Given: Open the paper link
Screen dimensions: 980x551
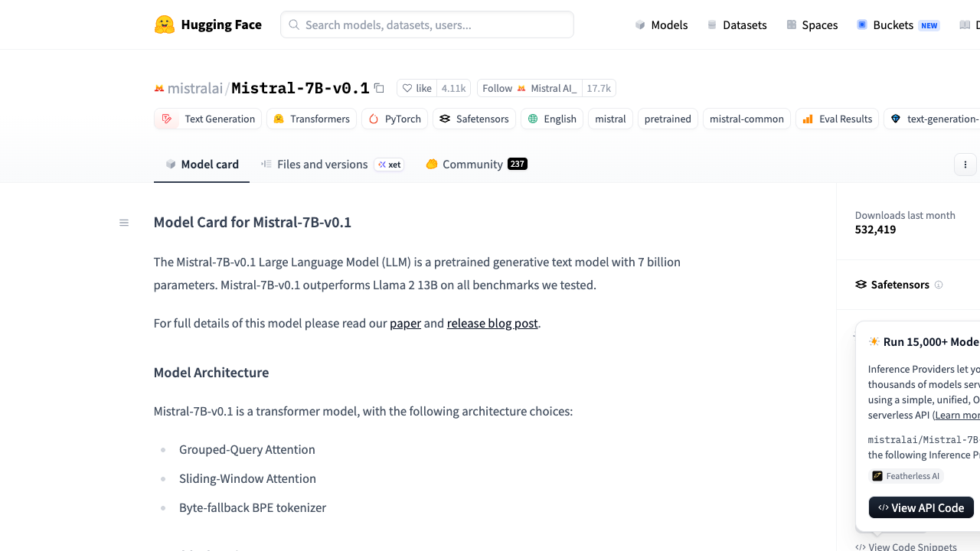Looking at the screenshot, I should (x=405, y=323).
